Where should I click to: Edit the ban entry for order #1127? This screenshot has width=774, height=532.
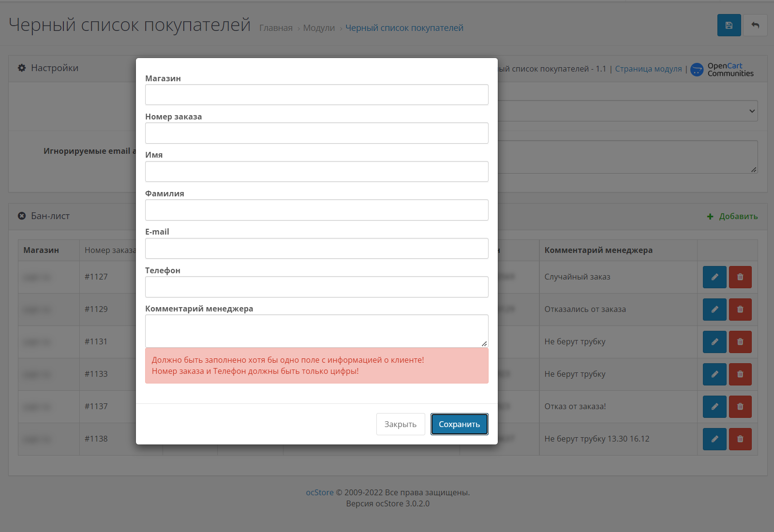coord(714,277)
